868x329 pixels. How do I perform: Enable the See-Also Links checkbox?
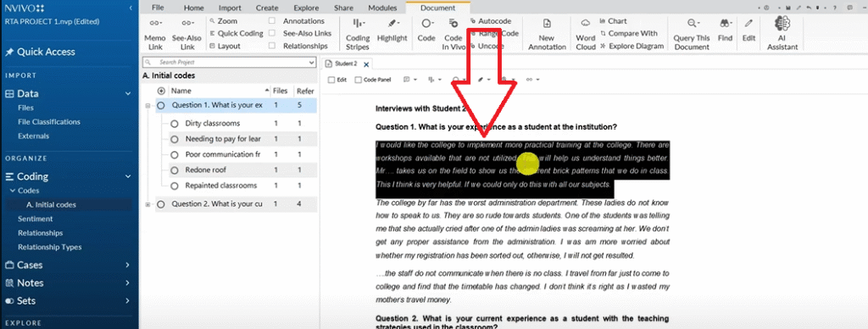click(272, 33)
